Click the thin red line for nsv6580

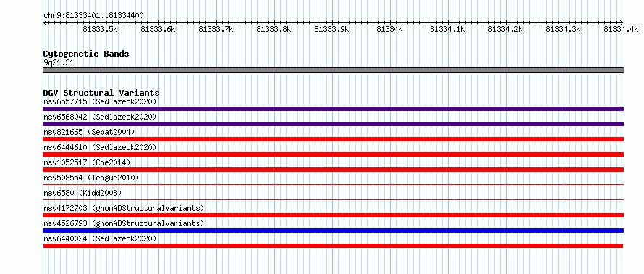pyautogui.click(x=333, y=200)
